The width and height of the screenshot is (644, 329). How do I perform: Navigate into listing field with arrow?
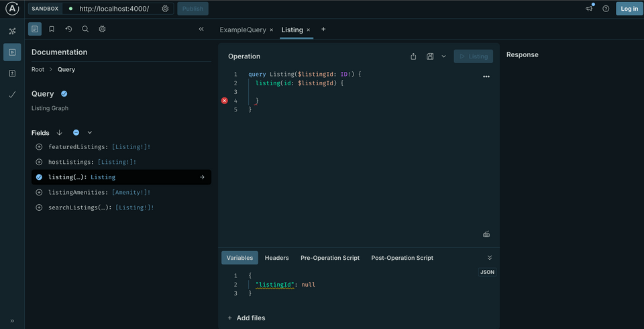[202, 177]
